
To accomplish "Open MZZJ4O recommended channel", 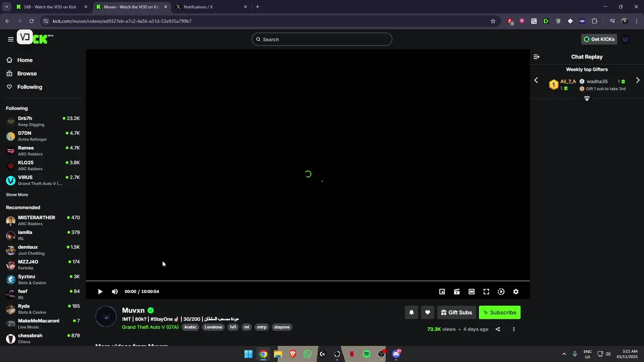I will tap(43, 264).
